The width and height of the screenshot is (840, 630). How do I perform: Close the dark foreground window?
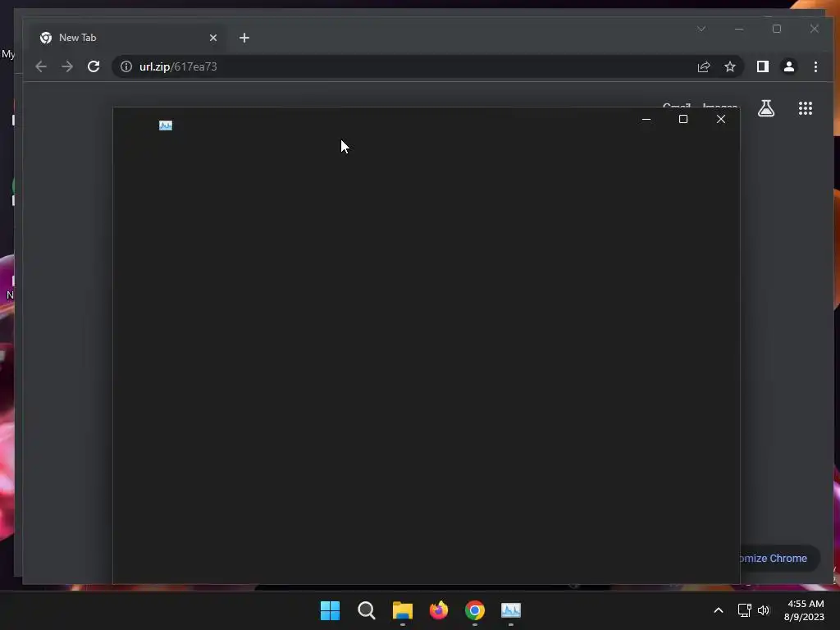point(720,119)
